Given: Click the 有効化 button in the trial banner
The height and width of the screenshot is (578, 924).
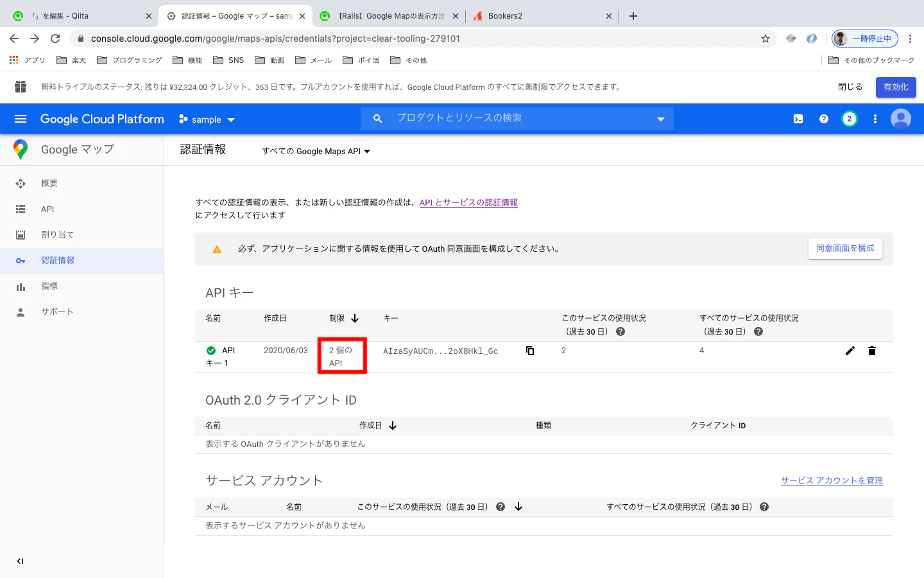Looking at the screenshot, I should click(x=896, y=87).
